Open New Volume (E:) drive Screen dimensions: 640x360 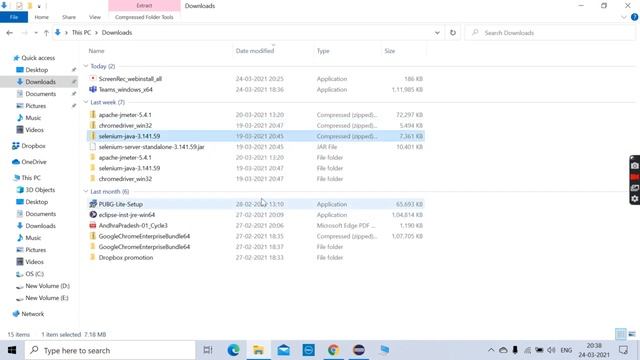(x=47, y=298)
